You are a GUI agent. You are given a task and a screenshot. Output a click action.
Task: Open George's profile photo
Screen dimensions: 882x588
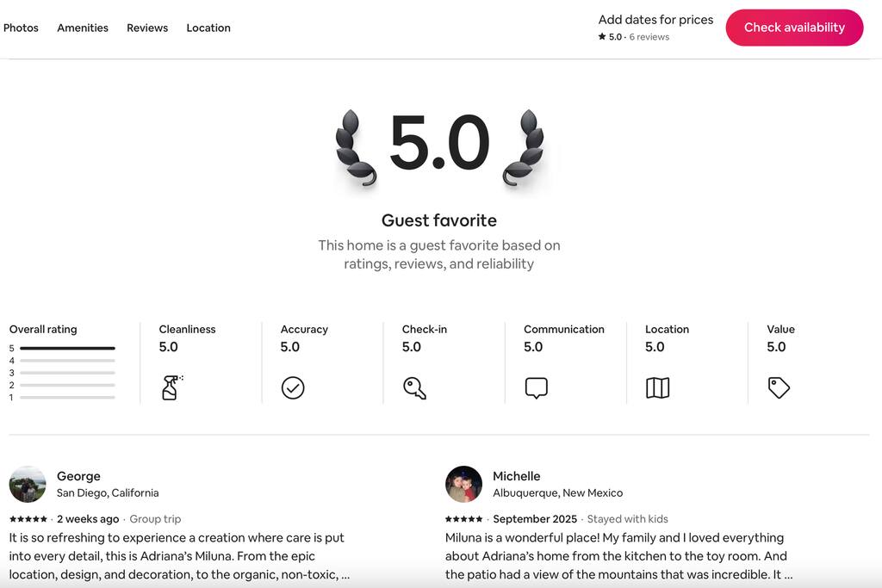pyautogui.click(x=28, y=485)
